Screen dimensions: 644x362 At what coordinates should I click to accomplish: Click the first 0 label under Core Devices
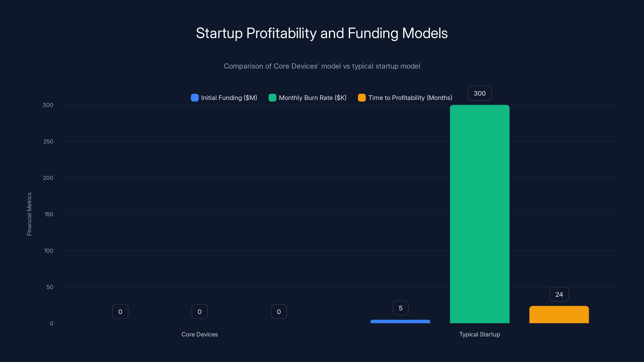click(120, 311)
